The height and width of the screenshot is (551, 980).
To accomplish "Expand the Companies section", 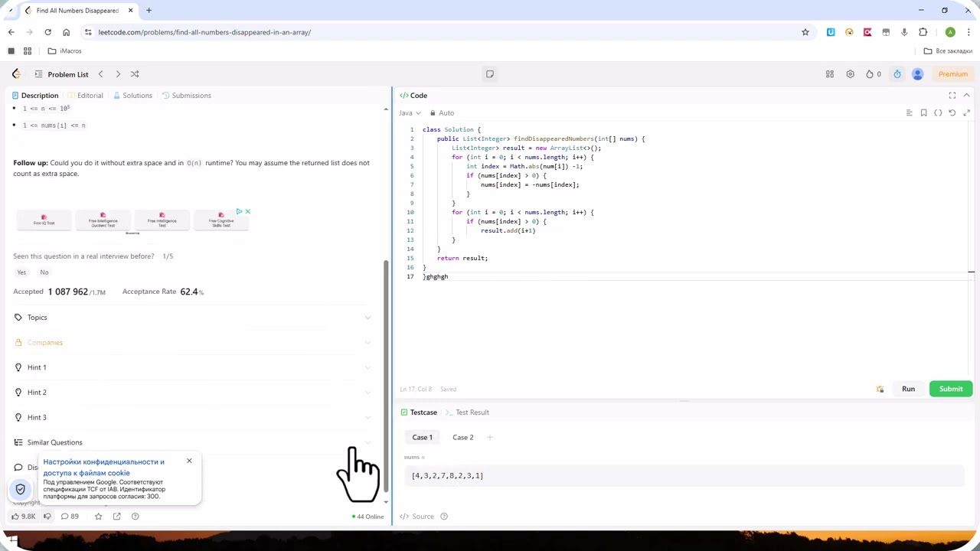I will pyautogui.click(x=191, y=342).
